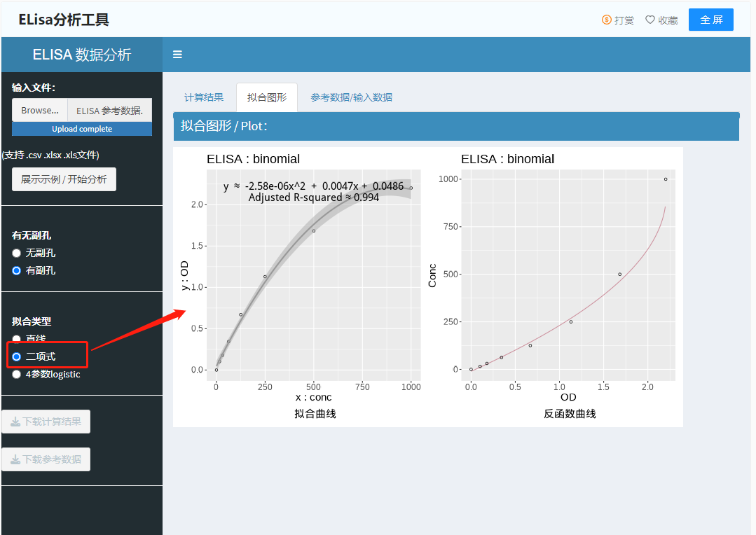Click the coin icon beside 打赏
Image resolution: width=756 pixels, height=535 pixels.
point(607,20)
